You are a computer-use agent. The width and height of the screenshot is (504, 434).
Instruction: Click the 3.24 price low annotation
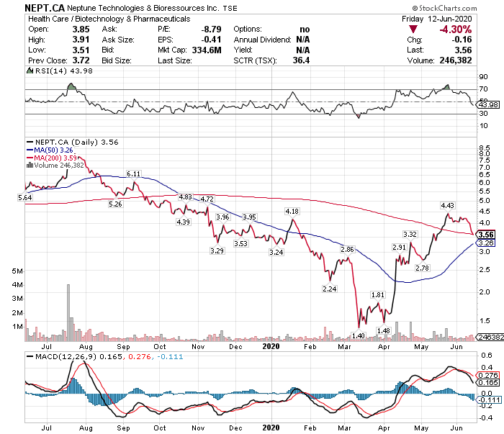click(x=276, y=253)
